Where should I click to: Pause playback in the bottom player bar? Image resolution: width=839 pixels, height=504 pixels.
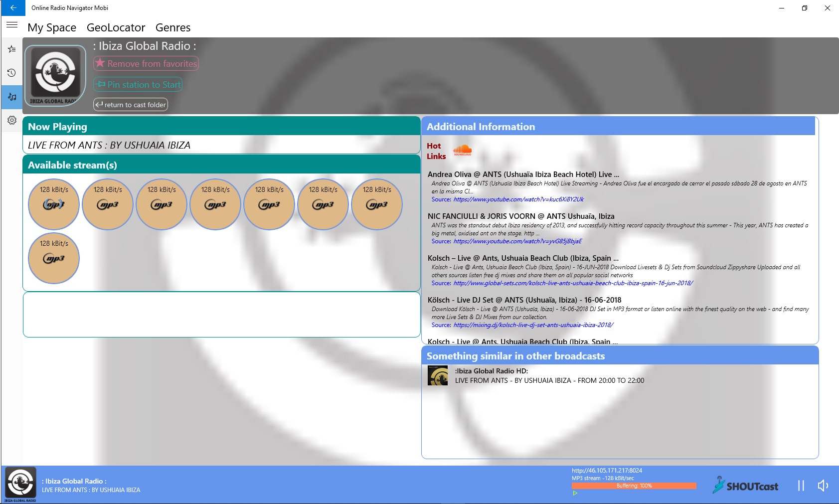[x=801, y=486]
